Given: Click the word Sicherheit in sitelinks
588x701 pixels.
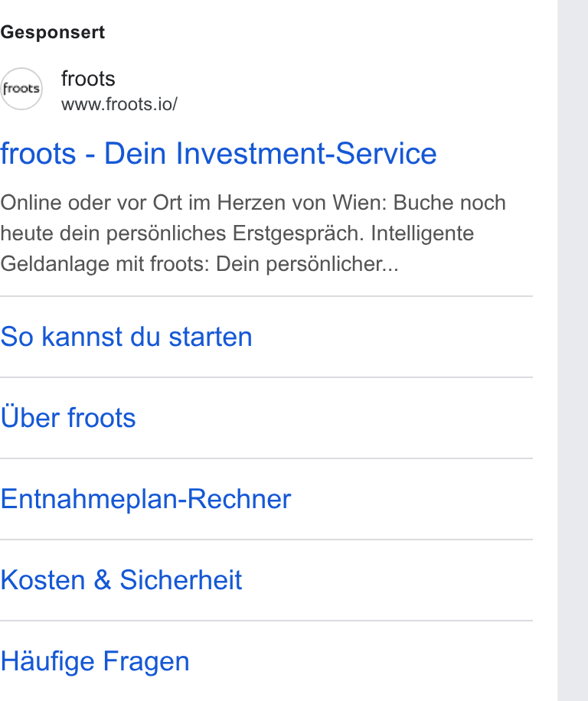Looking at the screenshot, I should point(181,580).
